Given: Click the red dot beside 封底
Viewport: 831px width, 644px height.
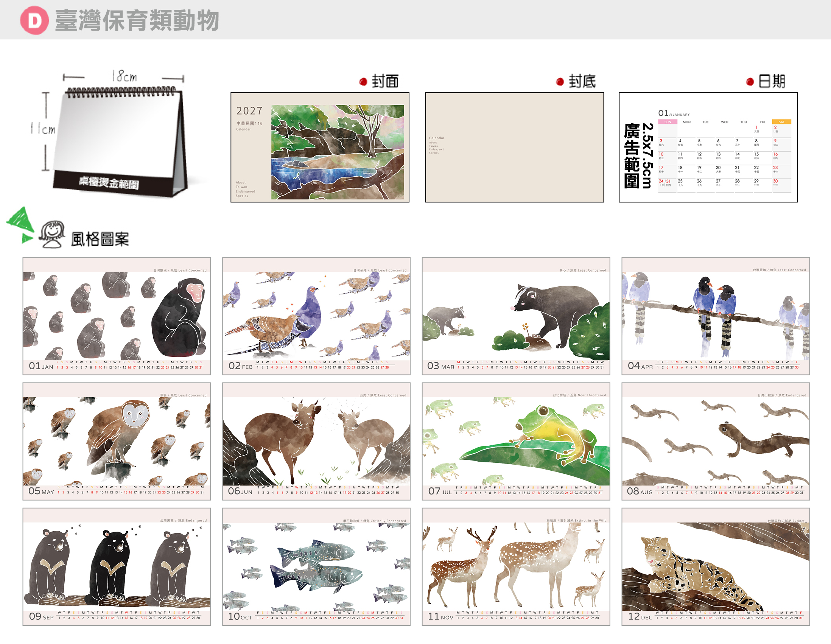Looking at the screenshot, I should [560, 81].
